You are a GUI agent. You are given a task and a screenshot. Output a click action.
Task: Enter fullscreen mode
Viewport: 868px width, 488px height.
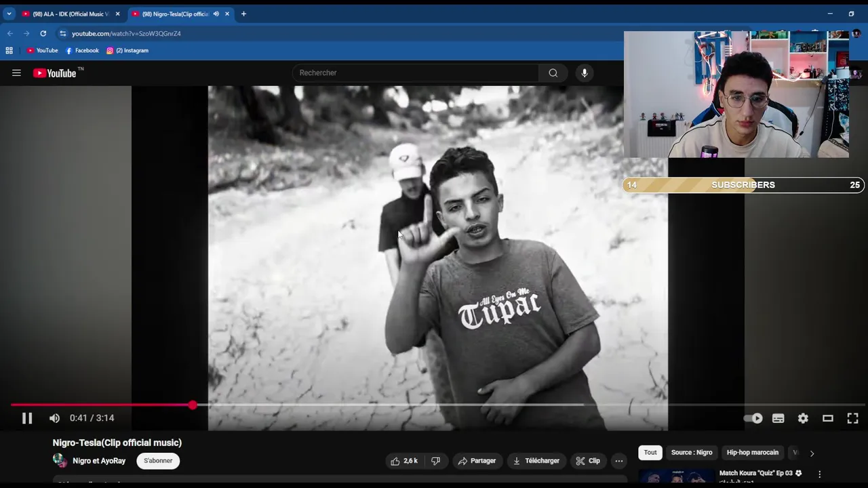pyautogui.click(x=852, y=418)
